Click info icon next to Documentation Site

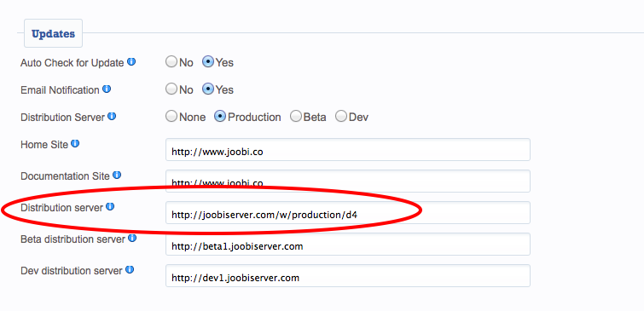[117, 176]
